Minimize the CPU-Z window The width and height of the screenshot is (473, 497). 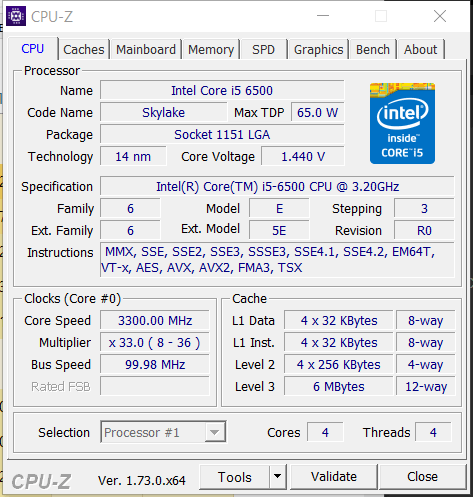[x=323, y=16]
